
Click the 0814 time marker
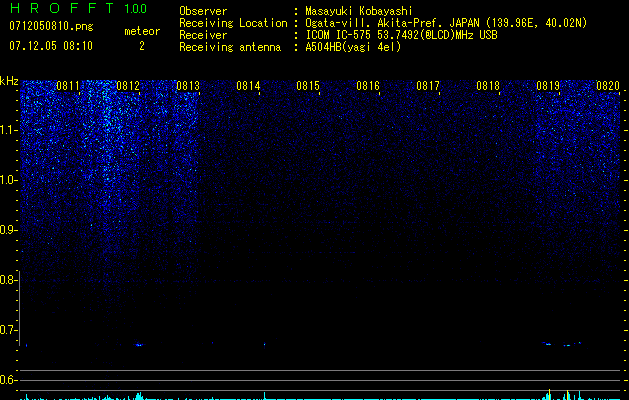click(x=248, y=86)
